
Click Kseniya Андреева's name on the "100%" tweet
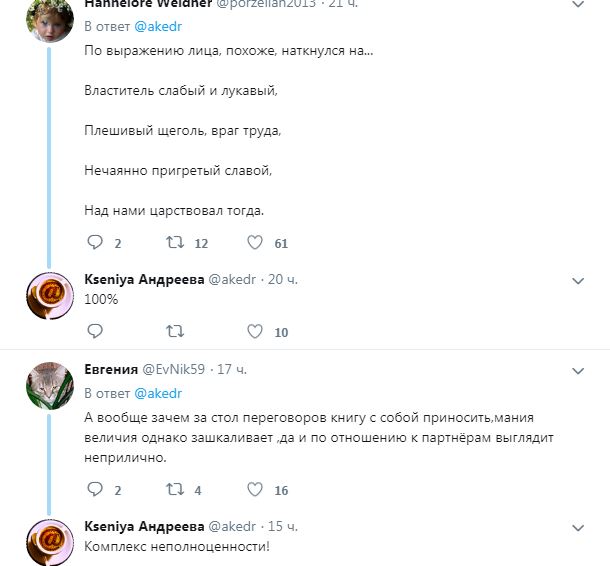[143, 279]
